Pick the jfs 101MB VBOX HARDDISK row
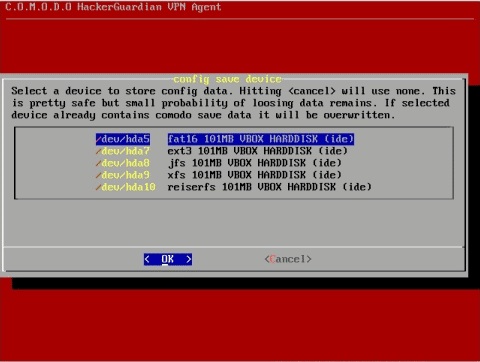This screenshot has width=480, height=362. (255, 163)
